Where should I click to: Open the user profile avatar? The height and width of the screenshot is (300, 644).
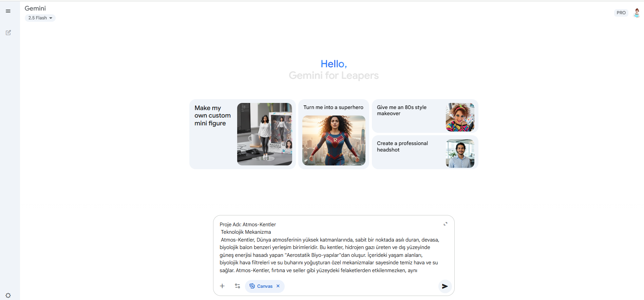click(x=637, y=13)
